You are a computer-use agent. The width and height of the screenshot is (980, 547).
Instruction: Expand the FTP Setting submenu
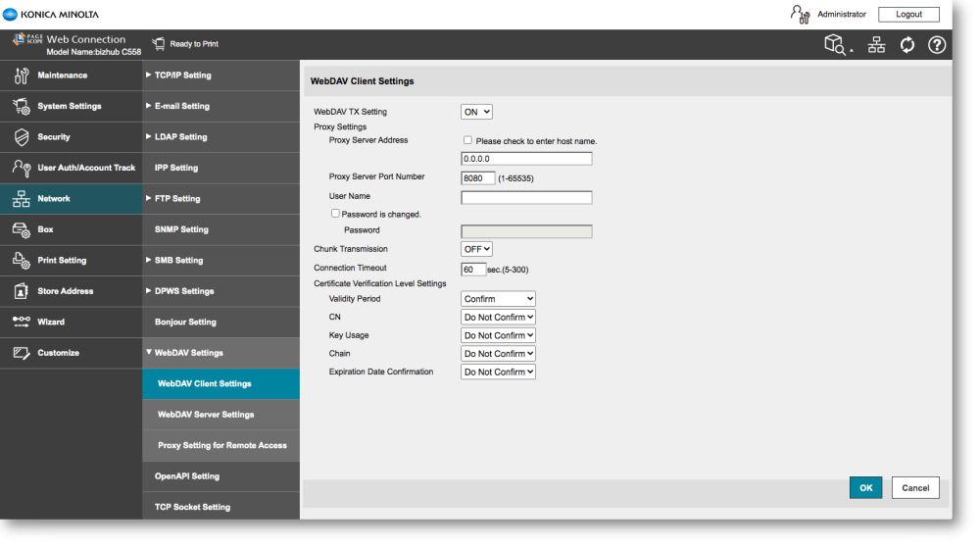pyautogui.click(x=220, y=199)
